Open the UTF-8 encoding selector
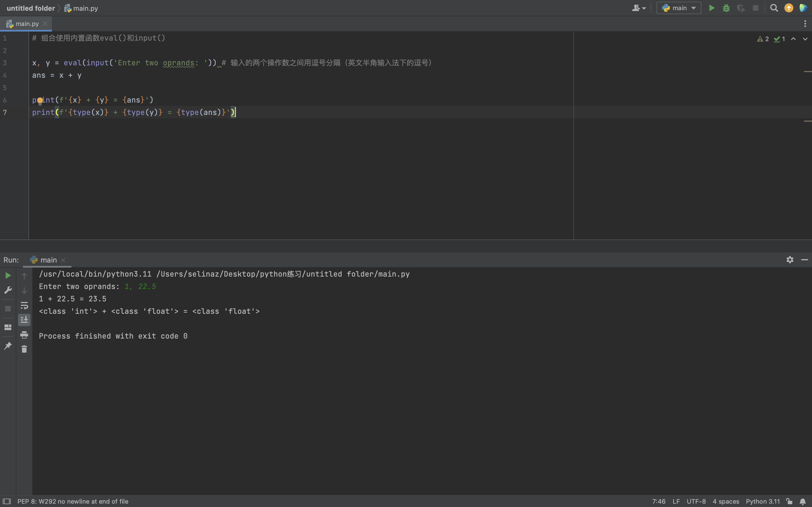This screenshot has height=507, width=812. [696, 502]
